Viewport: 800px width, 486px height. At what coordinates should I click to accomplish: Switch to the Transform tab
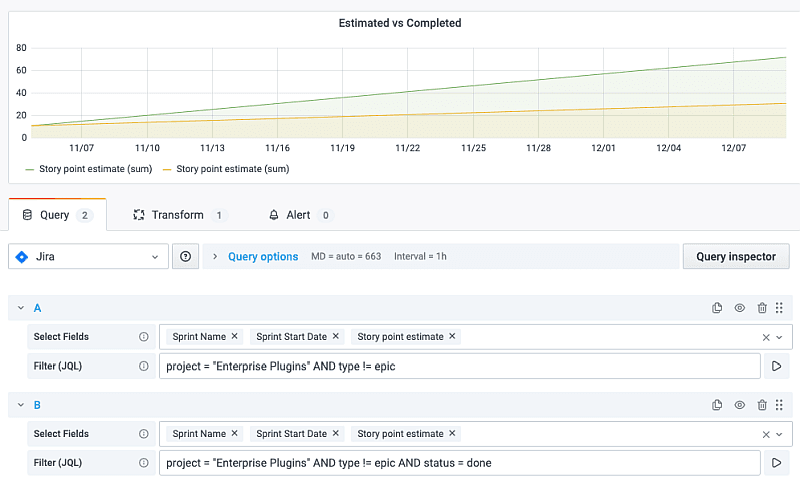pos(177,215)
